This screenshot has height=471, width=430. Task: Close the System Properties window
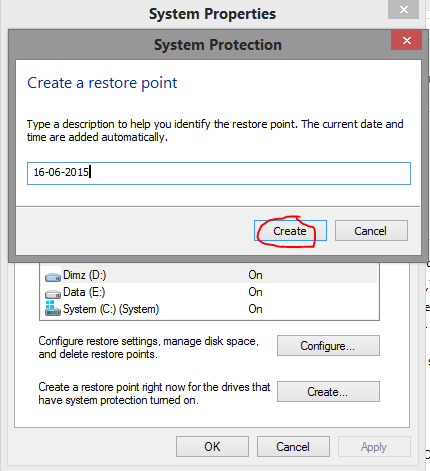pyautogui.click(x=403, y=10)
